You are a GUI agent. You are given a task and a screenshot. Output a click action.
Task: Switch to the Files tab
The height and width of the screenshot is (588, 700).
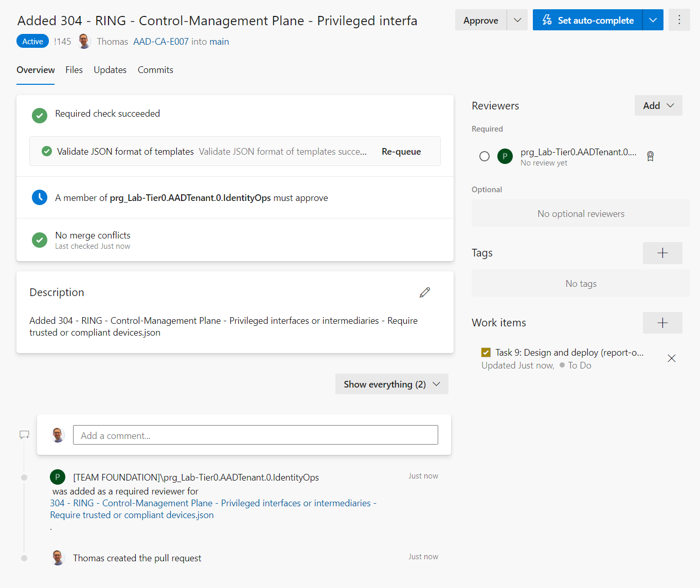[74, 70]
